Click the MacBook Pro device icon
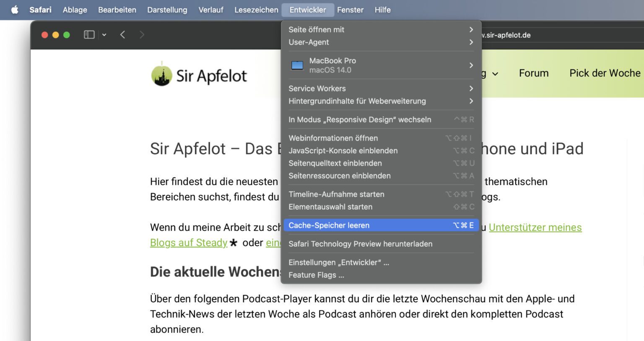This screenshot has height=341, width=644. (297, 65)
